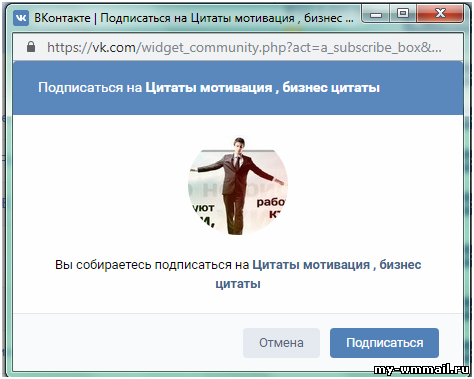
Task: Click the round community avatar thumbnail
Action: click(x=238, y=185)
